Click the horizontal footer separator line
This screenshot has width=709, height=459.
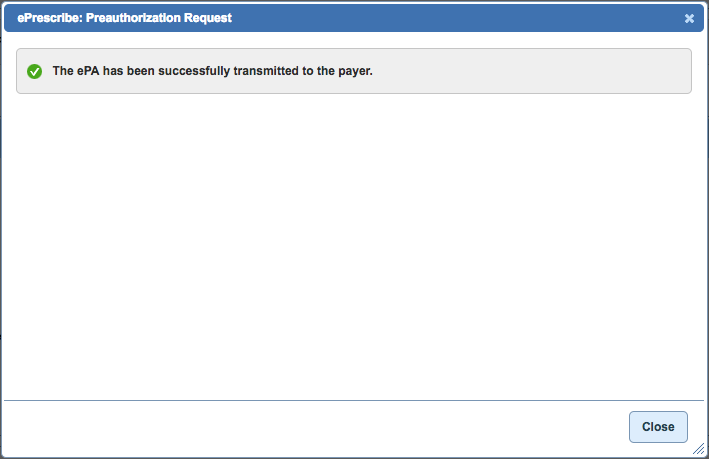click(x=354, y=400)
